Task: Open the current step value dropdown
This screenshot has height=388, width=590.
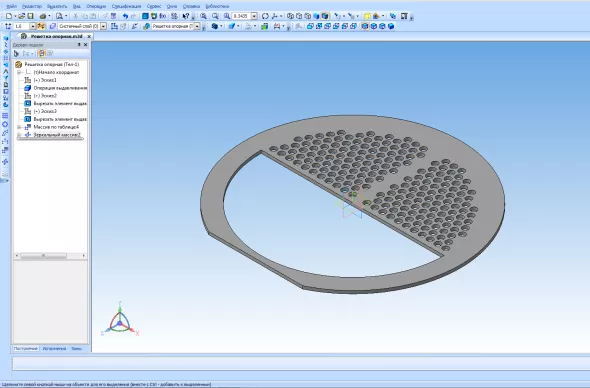Action: click(x=33, y=26)
